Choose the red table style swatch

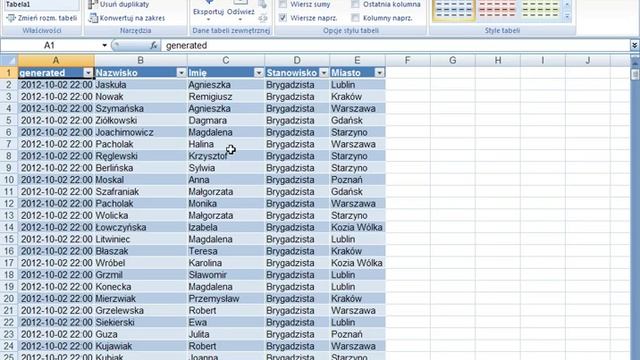(497, 10)
